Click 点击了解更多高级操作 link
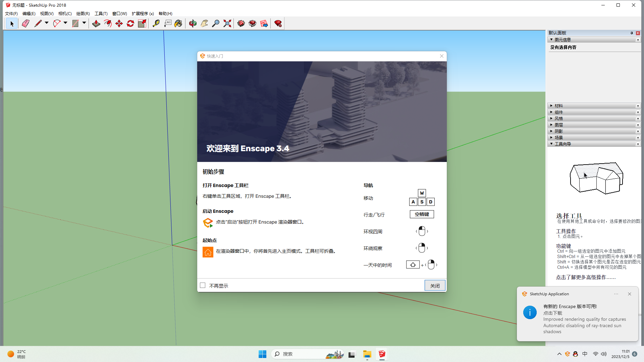 pyautogui.click(x=586, y=277)
